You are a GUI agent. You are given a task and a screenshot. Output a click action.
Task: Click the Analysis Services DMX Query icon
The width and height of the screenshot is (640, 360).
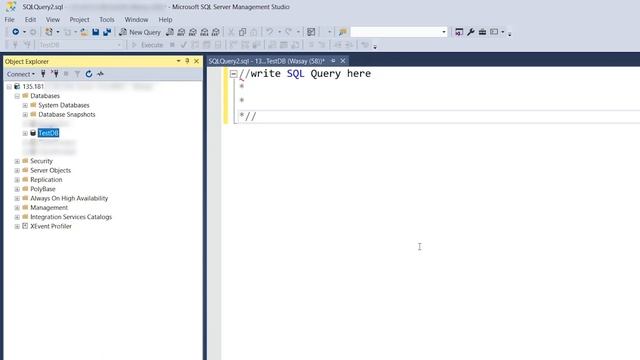[193, 32]
